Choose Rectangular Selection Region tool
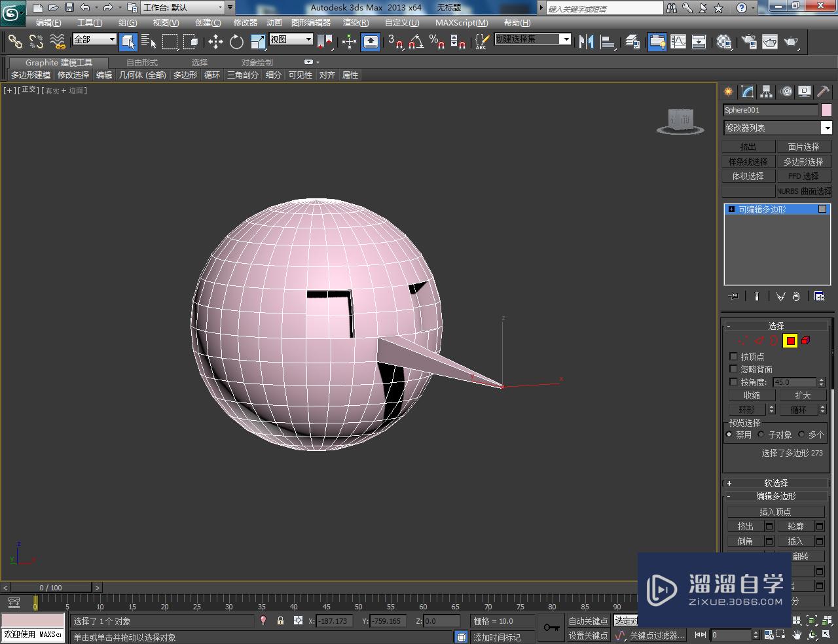Image resolution: width=838 pixels, height=644 pixels. (170, 42)
